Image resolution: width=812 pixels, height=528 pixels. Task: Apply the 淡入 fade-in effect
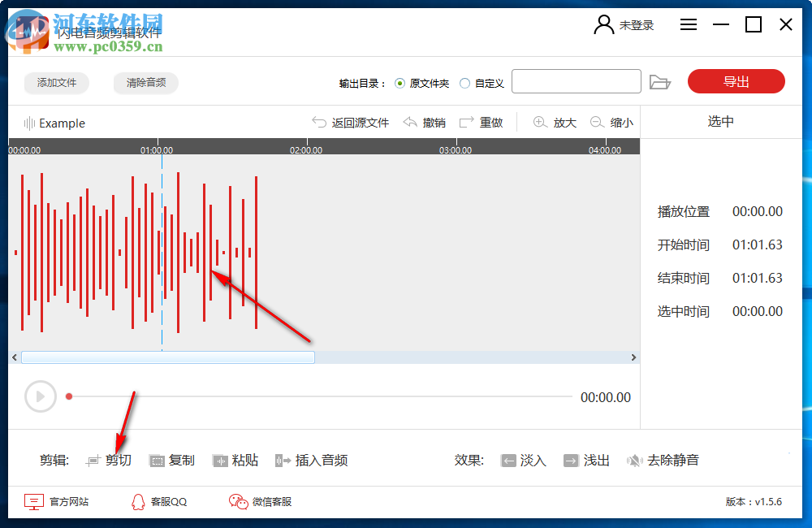click(524, 460)
